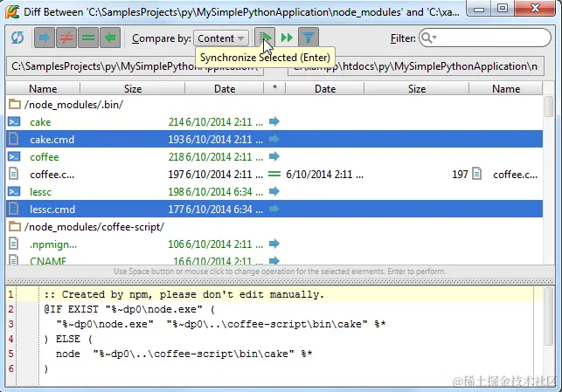The image size is (562, 392).
Task: Click left Name column header
Action: point(43,88)
